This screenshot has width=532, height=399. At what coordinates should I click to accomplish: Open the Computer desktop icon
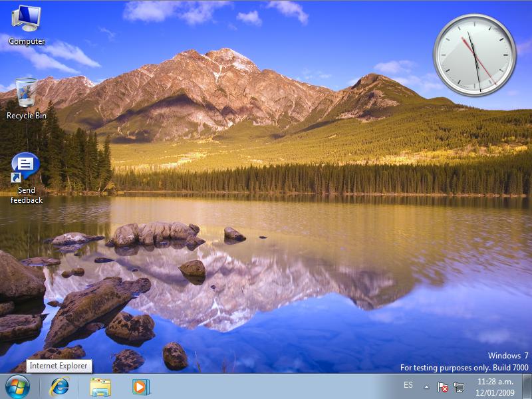coord(27,19)
